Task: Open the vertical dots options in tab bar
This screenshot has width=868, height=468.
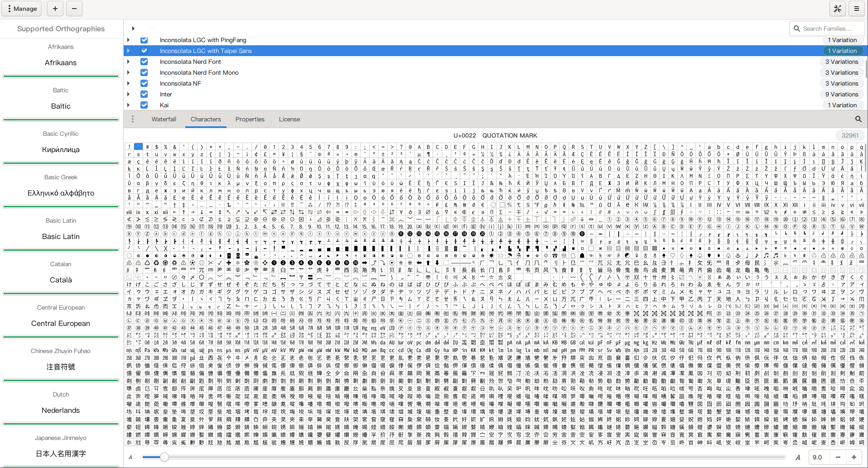Action: (132, 119)
